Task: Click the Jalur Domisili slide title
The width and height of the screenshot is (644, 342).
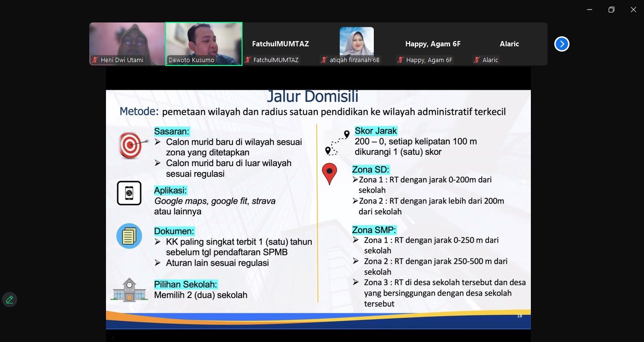Action: (312, 96)
